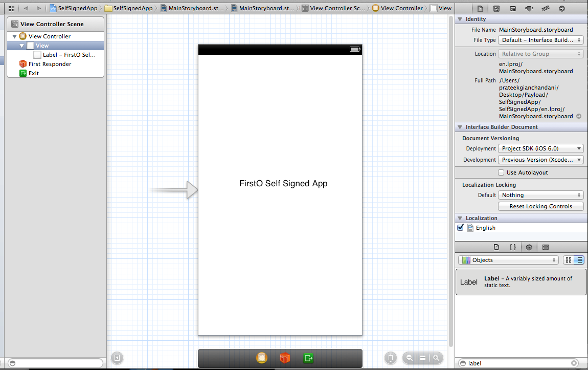Select the SelfSignedApp project in the jump bar
The image size is (588, 370).
click(x=73, y=8)
